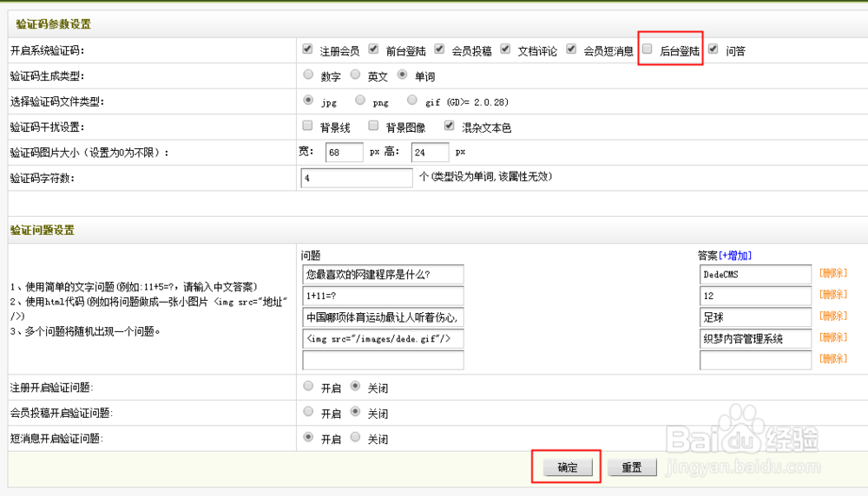This screenshot has width=868, height=496.
Task: Uncheck the 文档评论 checkbox
Action: click(x=505, y=49)
